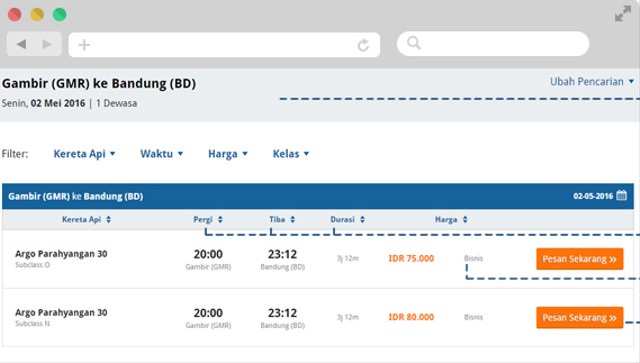
Task: Expand the Waktu filter
Action: (x=162, y=154)
